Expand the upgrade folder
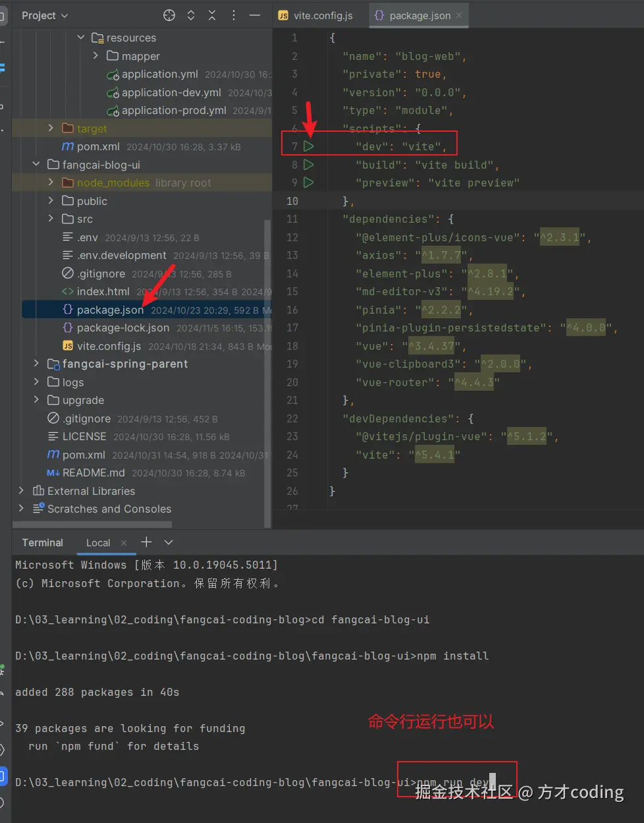The height and width of the screenshot is (823, 644). pyautogui.click(x=36, y=400)
